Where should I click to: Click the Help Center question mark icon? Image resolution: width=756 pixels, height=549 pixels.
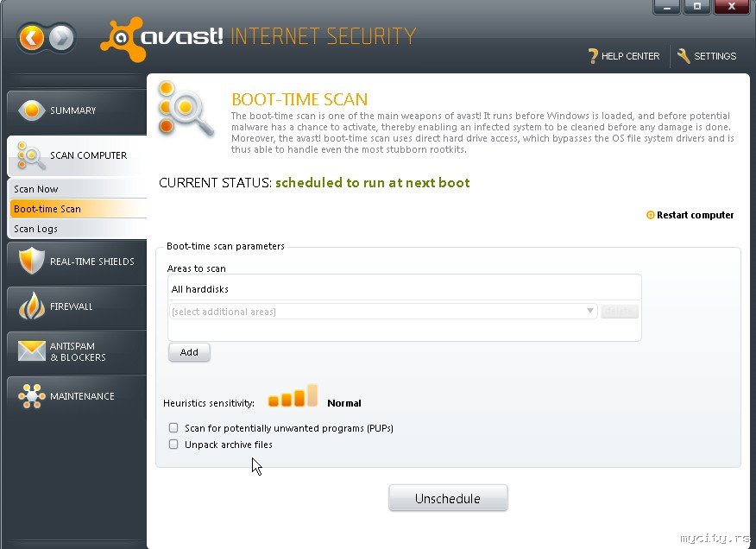click(593, 56)
